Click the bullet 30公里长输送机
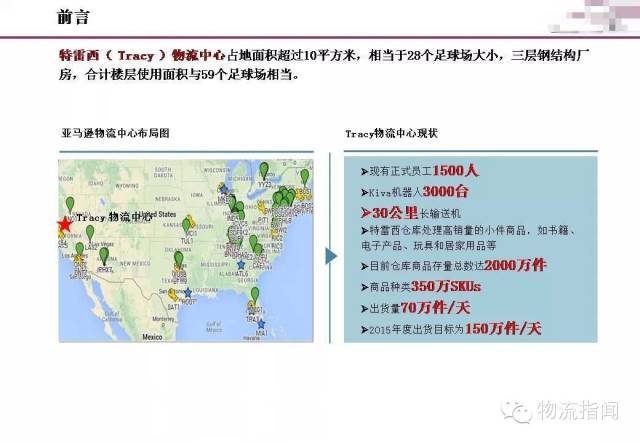Image resolution: width=640 pixels, height=443 pixels. pos(411,213)
